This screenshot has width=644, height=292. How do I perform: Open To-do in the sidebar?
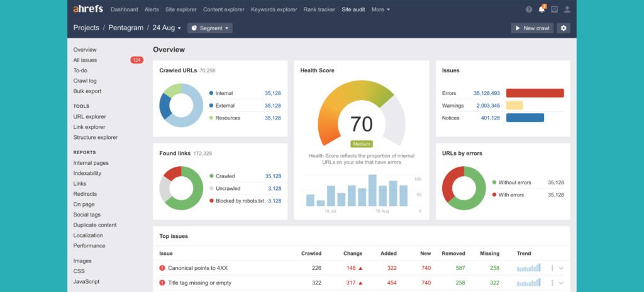point(80,70)
